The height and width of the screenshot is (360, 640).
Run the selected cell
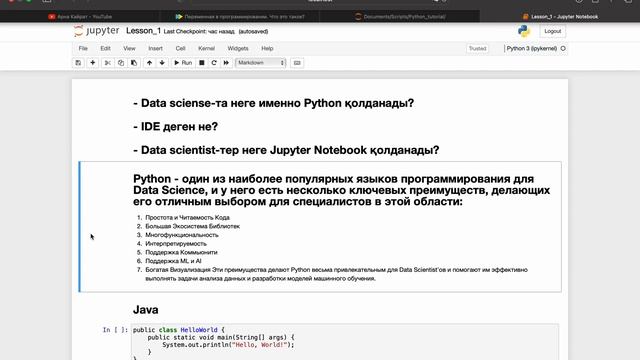point(183,63)
